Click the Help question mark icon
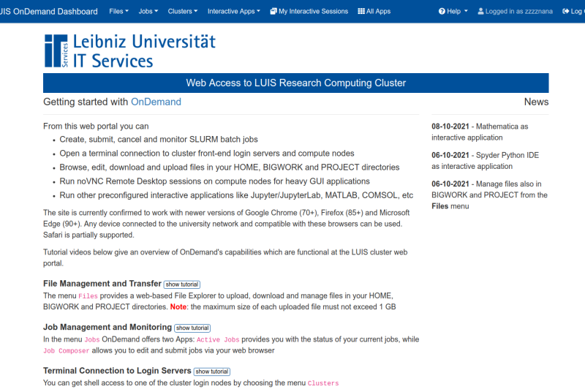This screenshot has height=392, width=585. 442,11
